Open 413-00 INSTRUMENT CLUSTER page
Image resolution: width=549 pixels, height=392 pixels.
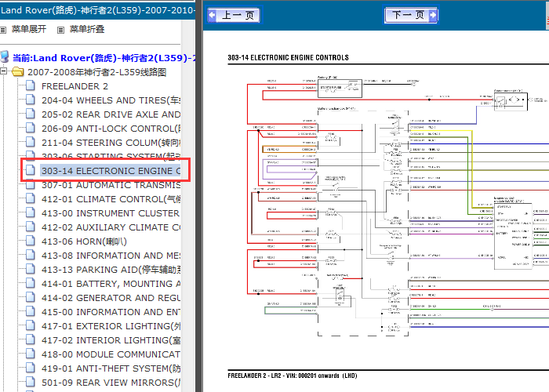(111, 213)
